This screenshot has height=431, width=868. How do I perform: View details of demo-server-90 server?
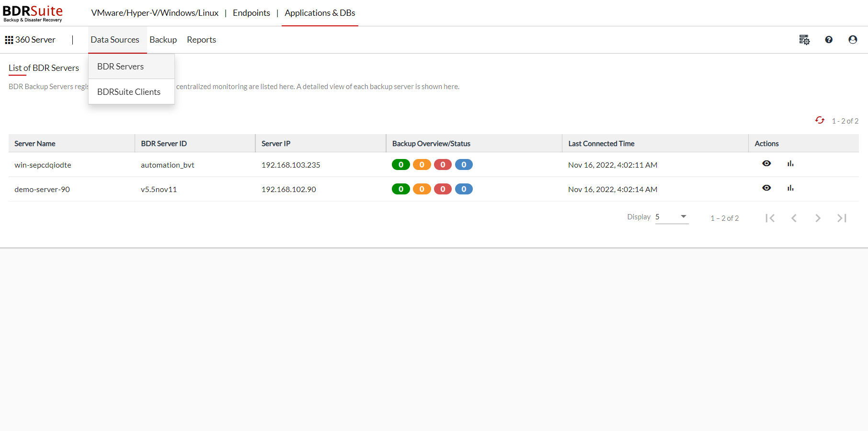point(766,188)
